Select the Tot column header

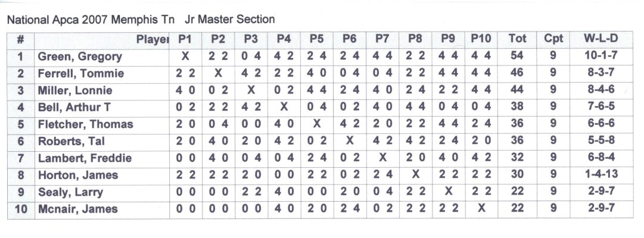pyautogui.click(x=517, y=39)
